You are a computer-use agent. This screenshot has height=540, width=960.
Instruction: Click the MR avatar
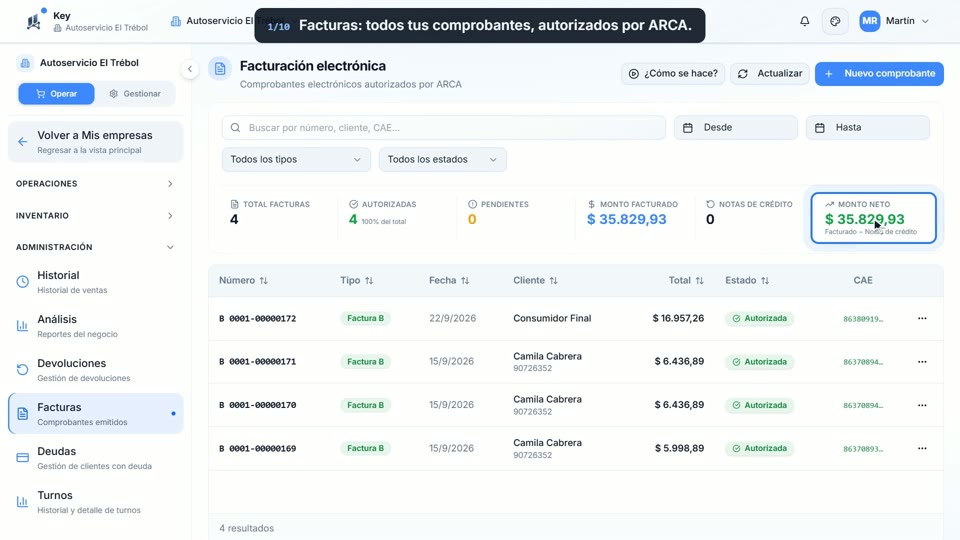pos(869,21)
